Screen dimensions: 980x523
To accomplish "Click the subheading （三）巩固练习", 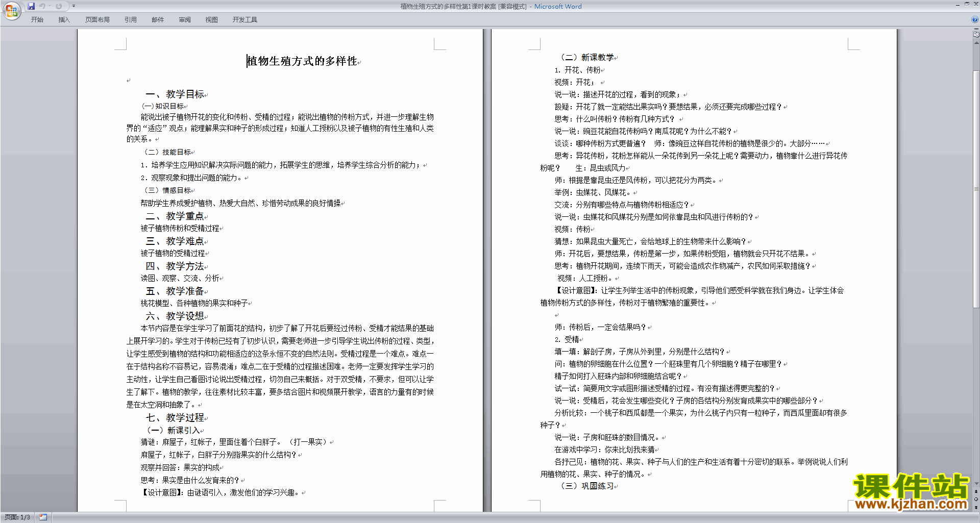I will tap(587, 486).
